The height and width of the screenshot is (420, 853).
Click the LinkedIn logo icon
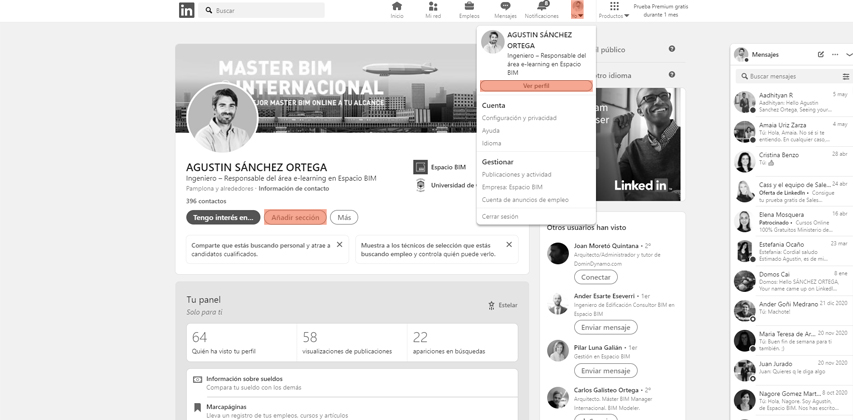pos(187,10)
